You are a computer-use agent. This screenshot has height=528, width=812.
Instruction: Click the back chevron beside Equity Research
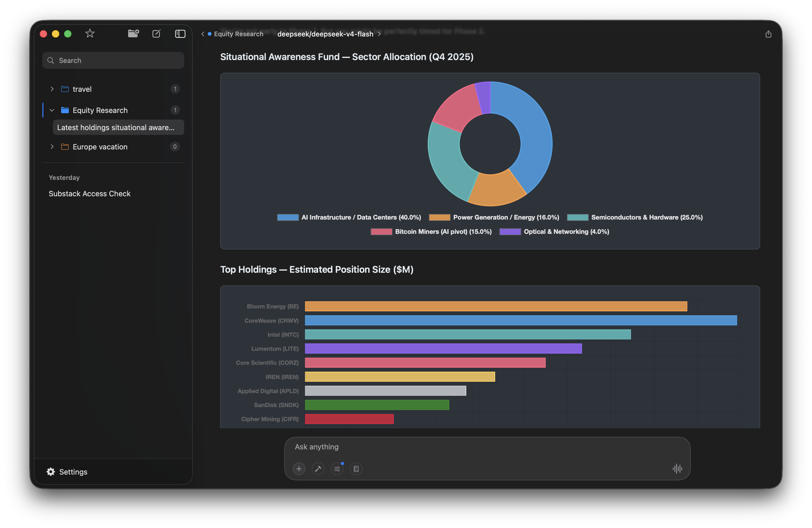click(203, 34)
